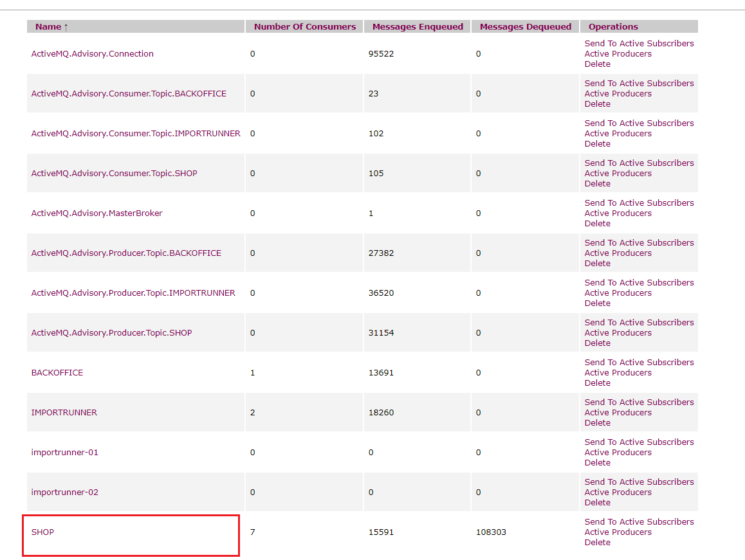Click the Messages Enqueued column header

[418, 27]
